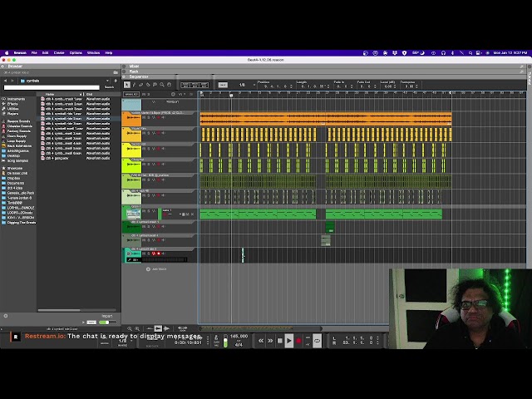This screenshot has width=532, height=399.
Task: Select the Razor tool in sequencer toolbar
Action: tap(148, 85)
